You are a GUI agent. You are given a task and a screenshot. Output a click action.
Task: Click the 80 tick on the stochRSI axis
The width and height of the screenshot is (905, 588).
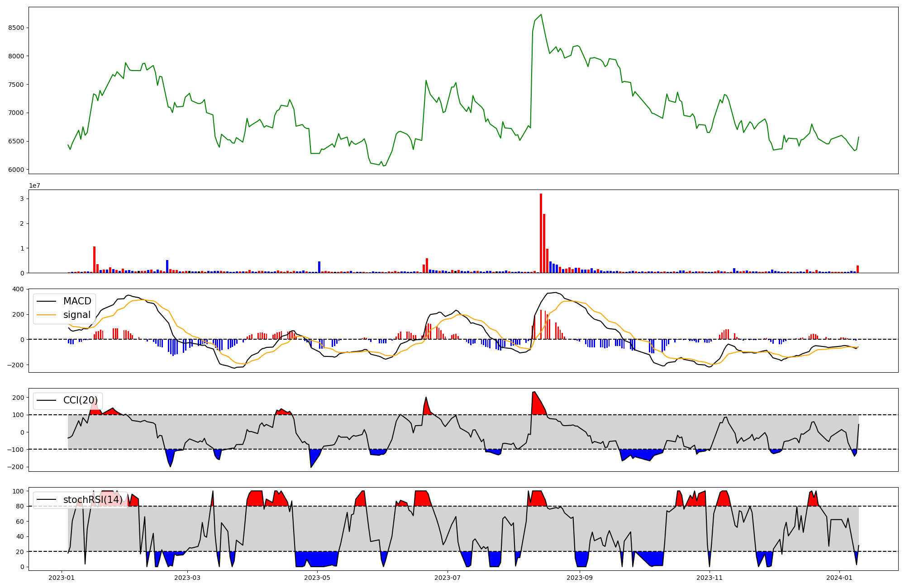click(x=20, y=506)
